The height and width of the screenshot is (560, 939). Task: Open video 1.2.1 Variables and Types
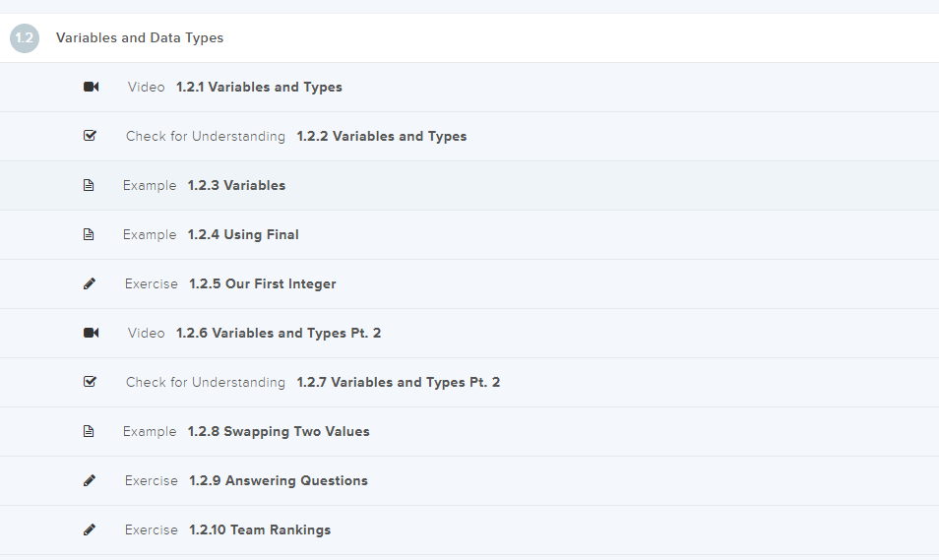tap(259, 87)
